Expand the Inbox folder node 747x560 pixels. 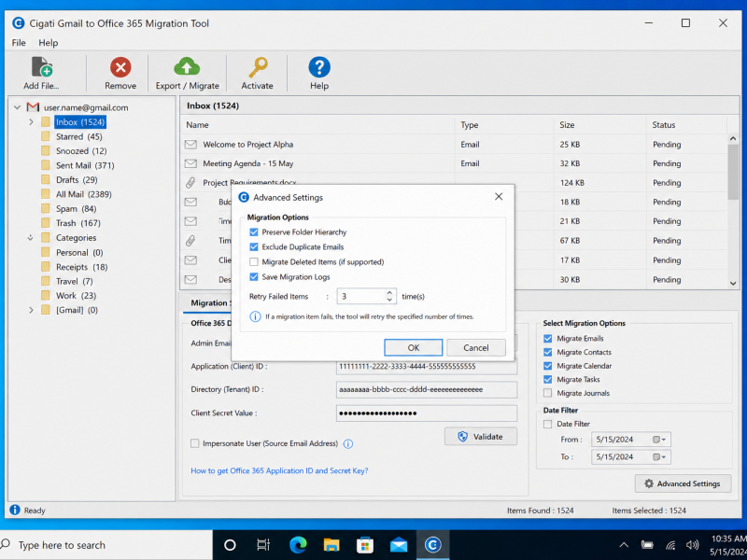tap(31, 122)
